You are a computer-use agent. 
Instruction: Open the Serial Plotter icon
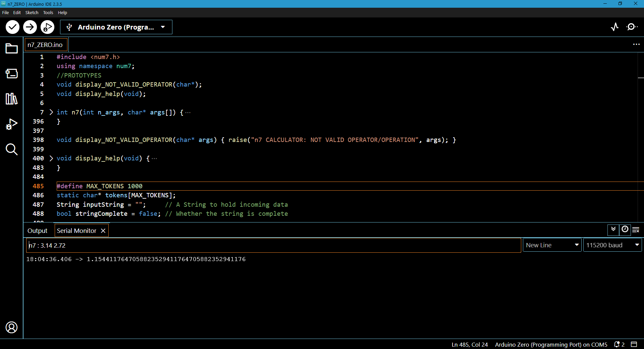[614, 27]
